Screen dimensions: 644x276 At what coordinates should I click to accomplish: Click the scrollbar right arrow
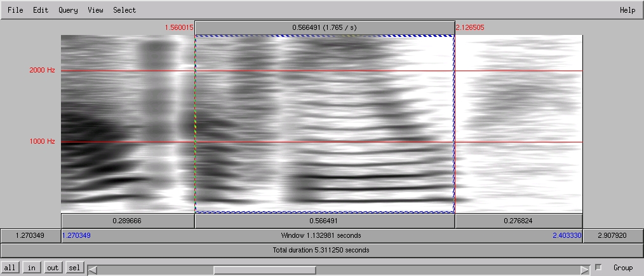click(584, 270)
